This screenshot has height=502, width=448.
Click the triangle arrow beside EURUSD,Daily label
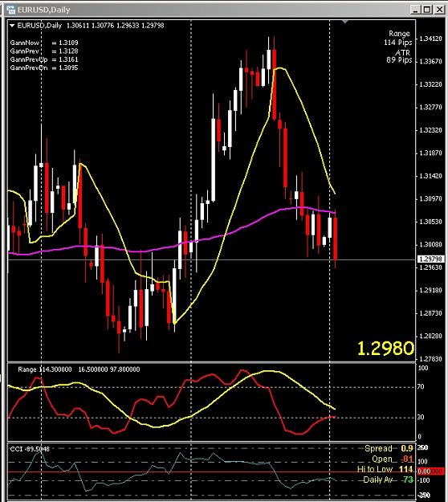[x=12, y=25]
